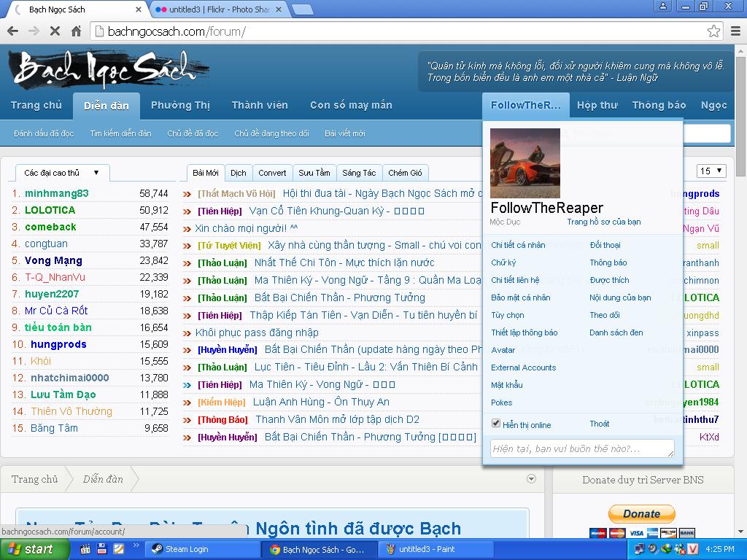Image resolution: width=747 pixels, height=560 pixels.
Task: Bookmark this page with the star icon
Action: (713, 31)
